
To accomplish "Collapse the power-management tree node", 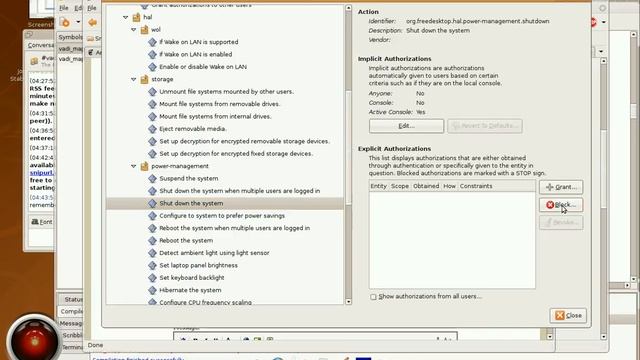I will (133, 166).
